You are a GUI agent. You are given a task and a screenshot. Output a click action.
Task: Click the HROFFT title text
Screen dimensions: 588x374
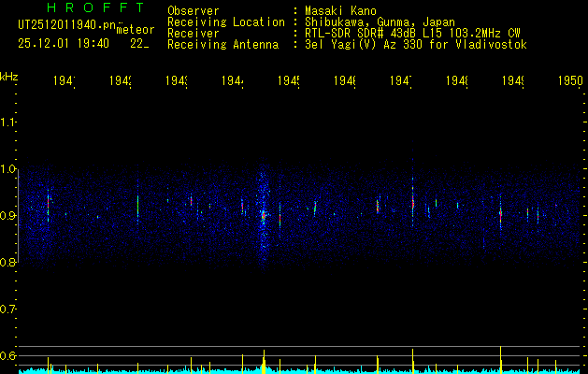[x=96, y=7]
